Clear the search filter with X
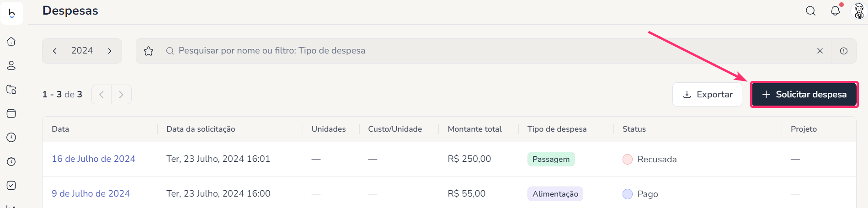 pos(820,51)
